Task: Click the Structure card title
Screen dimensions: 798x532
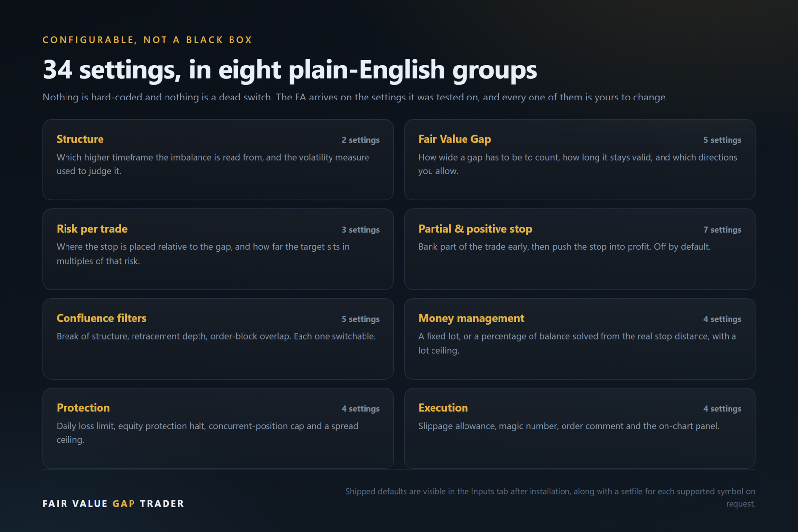Action: pos(80,139)
